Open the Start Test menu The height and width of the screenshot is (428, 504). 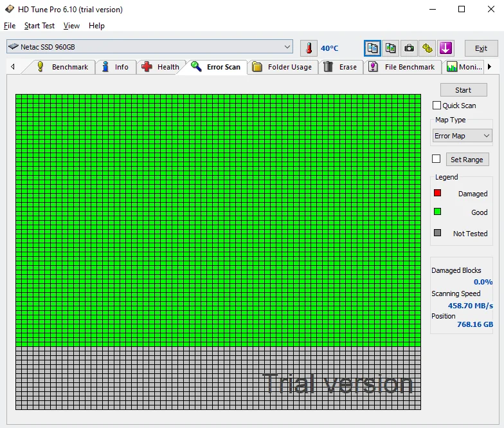click(x=40, y=26)
